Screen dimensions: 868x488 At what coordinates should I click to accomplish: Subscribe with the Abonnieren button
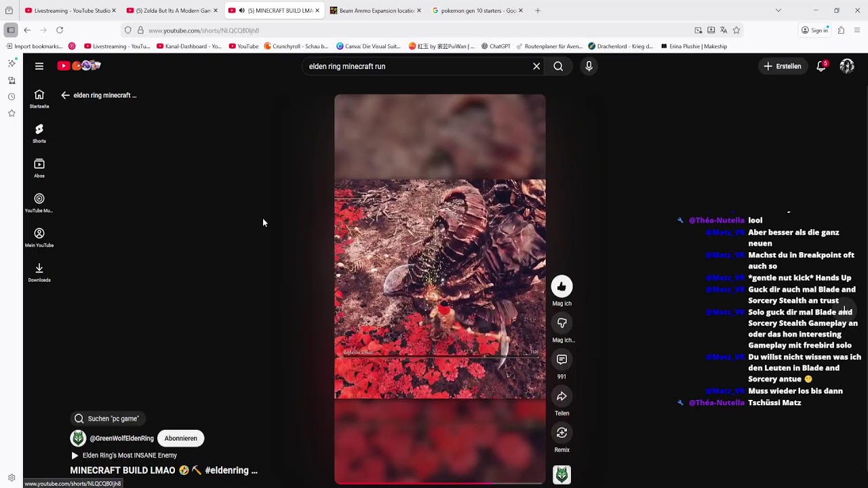pyautogui.click(x=180, y=439)
